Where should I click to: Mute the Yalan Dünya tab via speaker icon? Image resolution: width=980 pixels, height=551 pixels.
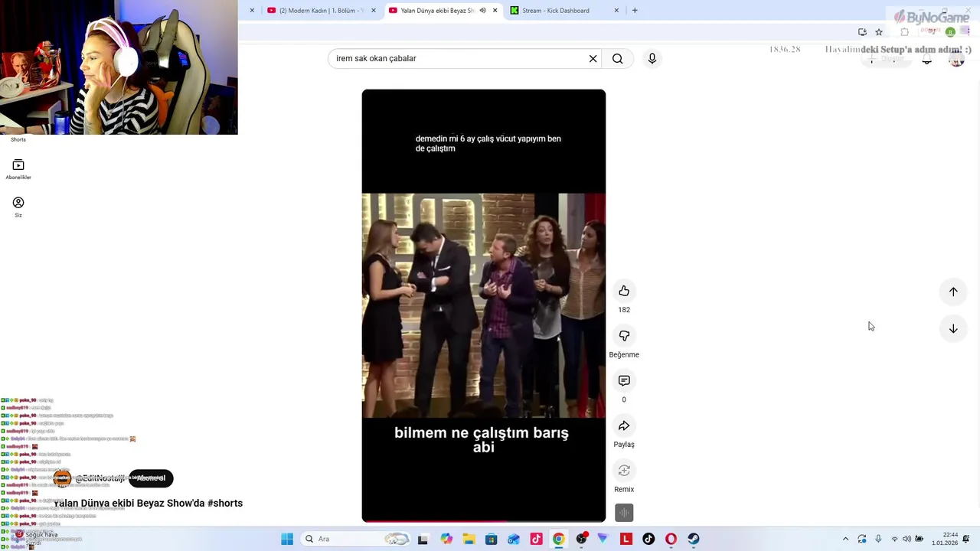pyautogui.click(x=482, y=11)
